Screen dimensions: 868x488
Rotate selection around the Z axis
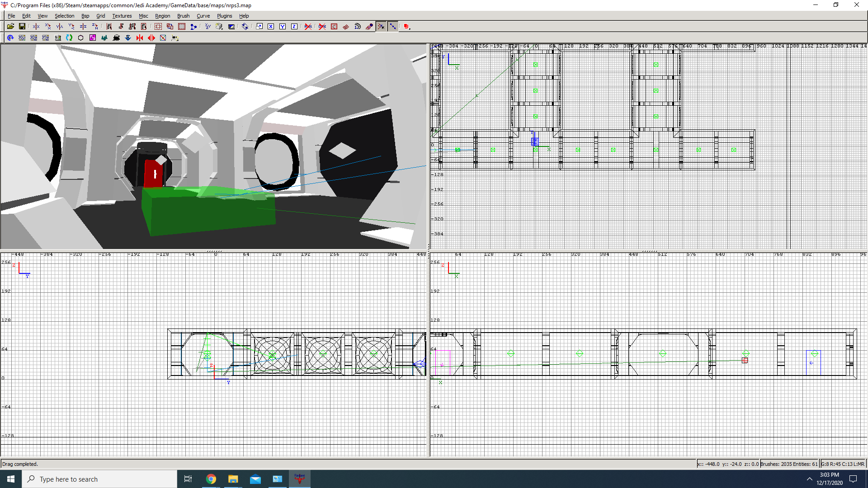click(x=95, y=27)
